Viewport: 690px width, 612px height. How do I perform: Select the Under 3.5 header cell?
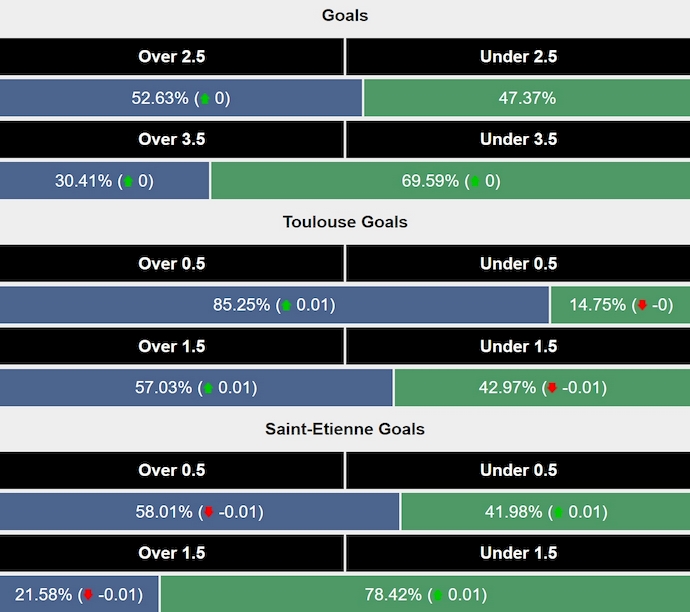pyautogui.click(x=518, y=140)
